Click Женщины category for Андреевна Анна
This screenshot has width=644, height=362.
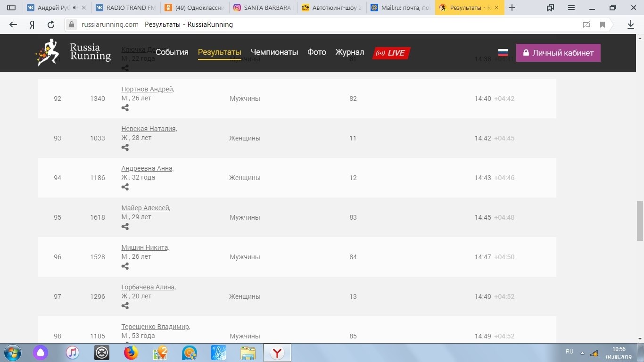(x=245, y=178)
